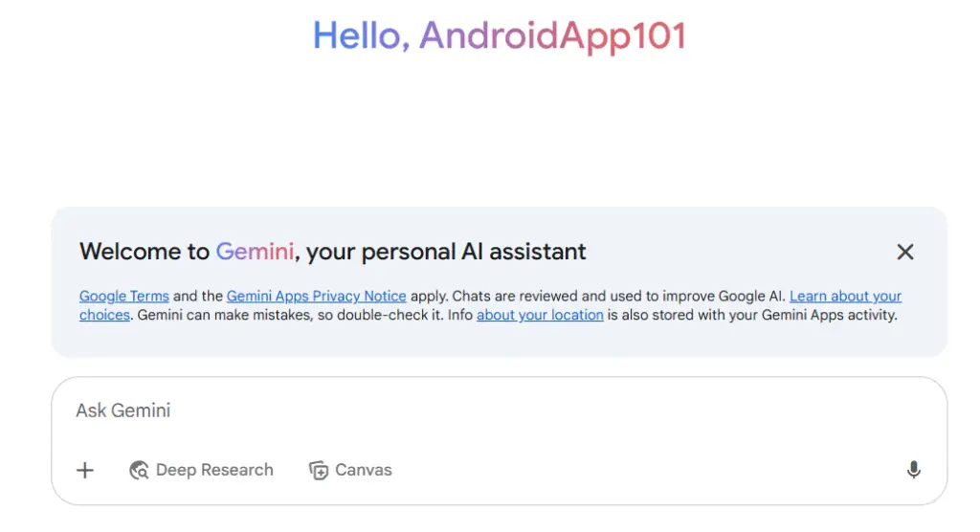
Task: Enable Canvas via its text label
Action: point(363,470)
